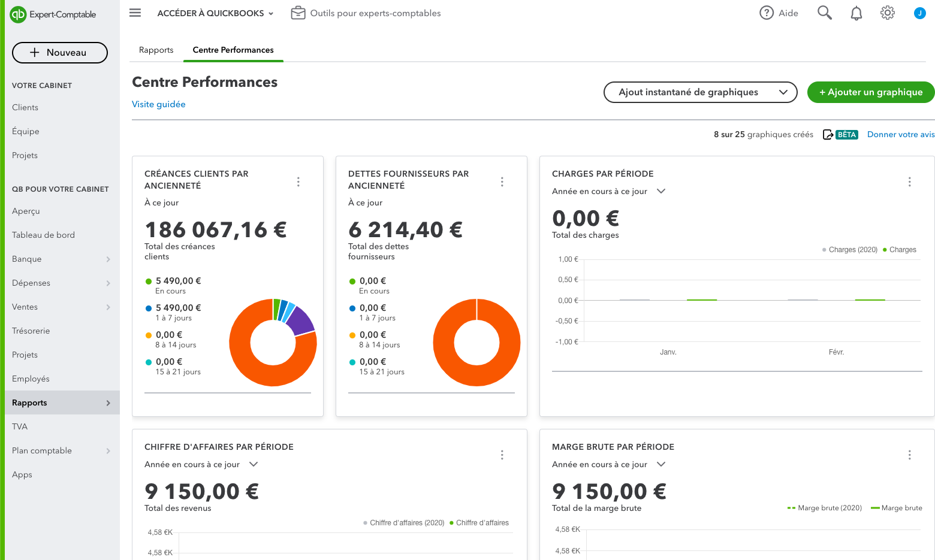Click 6 214,40 € total dettes amount
Image resolution: width=935 pixels, height=560 pixels.
coord(406,229)
